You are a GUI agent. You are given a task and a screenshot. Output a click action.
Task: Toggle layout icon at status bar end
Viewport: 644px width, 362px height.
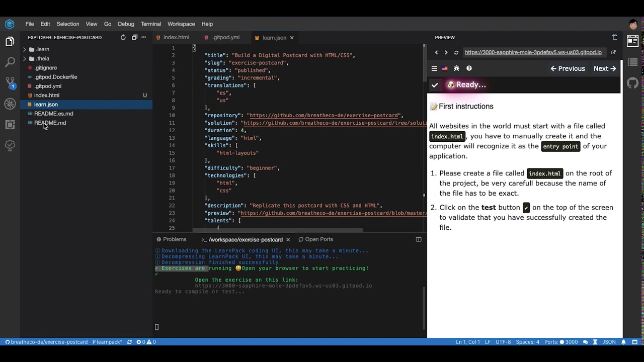click(636, 342)
